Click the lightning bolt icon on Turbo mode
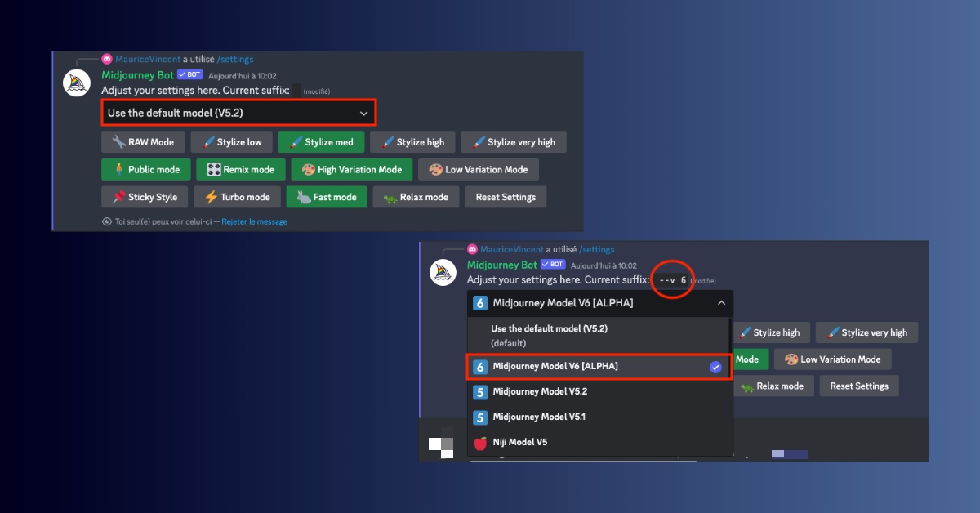 [x=212, y=197]
